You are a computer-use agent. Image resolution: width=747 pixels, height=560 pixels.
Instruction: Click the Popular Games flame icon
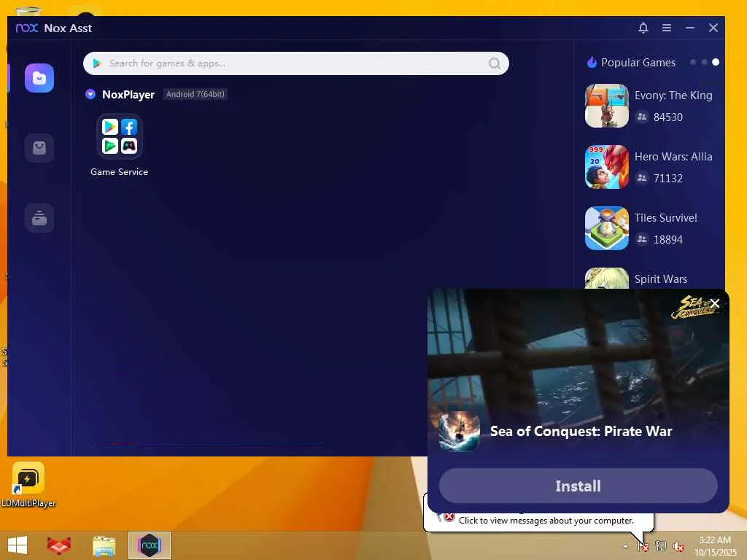tap(592, 63)
